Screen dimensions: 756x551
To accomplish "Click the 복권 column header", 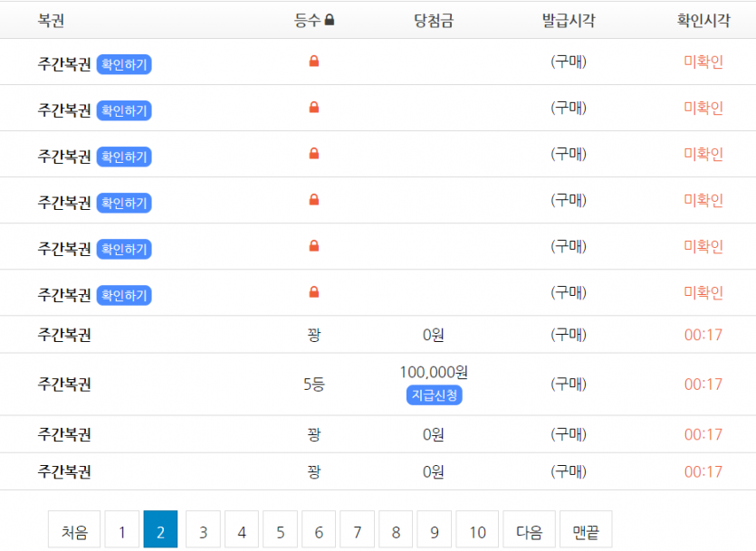I will 51,20.
